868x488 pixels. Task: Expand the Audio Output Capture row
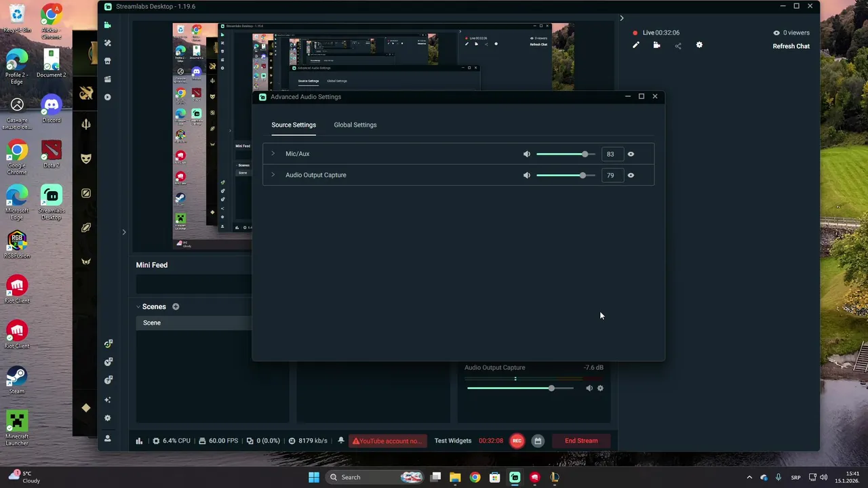[x=273, y=175]
